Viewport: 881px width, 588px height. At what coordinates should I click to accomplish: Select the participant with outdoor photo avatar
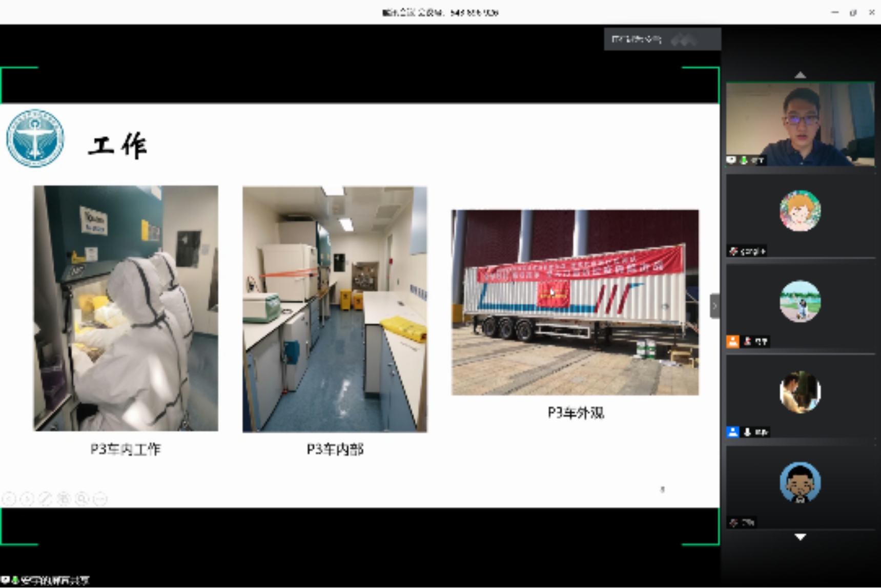click(x=800, y=301)
